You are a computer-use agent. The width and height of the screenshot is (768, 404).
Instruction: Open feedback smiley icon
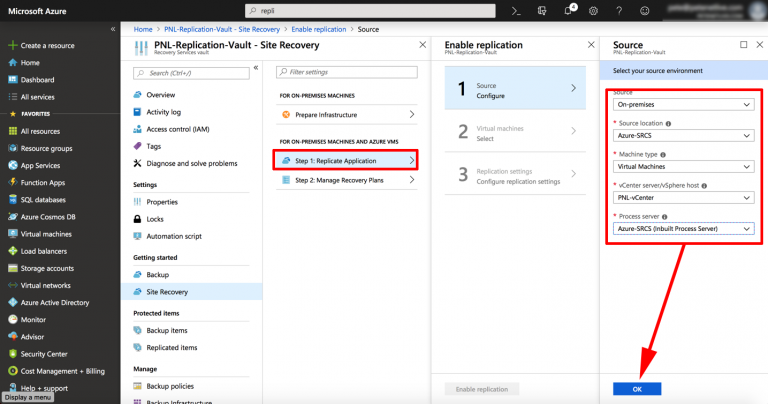tap(645, 11)
